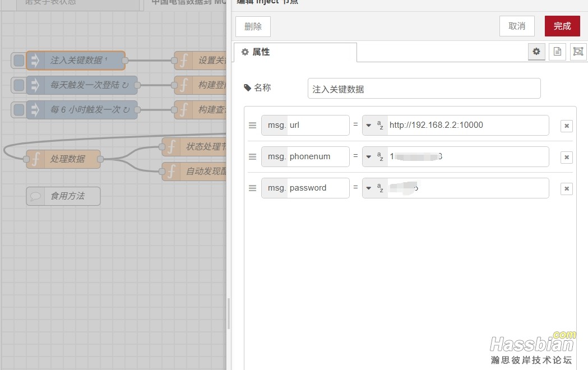Click the 取消 (Cancel) button
Viewport: 588px width, 370px height.
(517, 26)
